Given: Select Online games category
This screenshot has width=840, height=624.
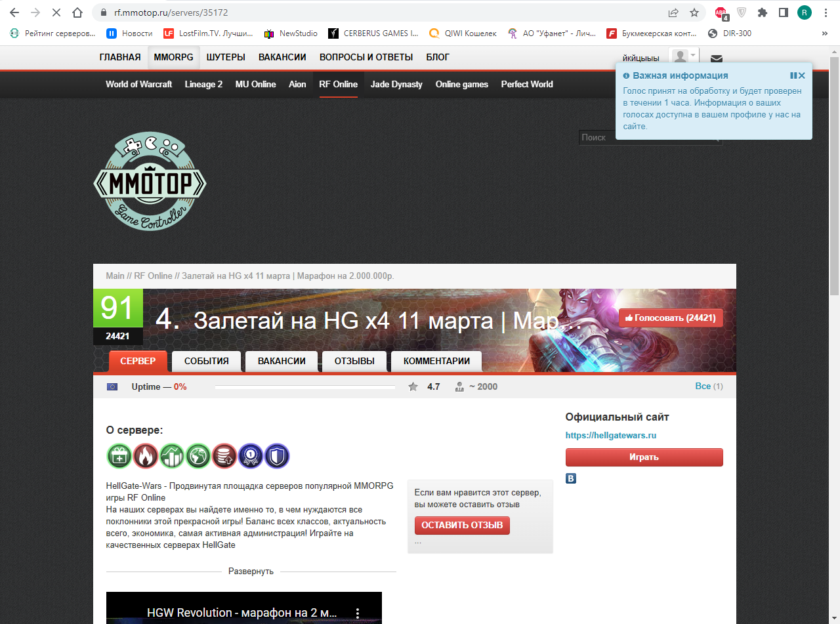Looking at the screenshot, I should click(x=462, y=84).
